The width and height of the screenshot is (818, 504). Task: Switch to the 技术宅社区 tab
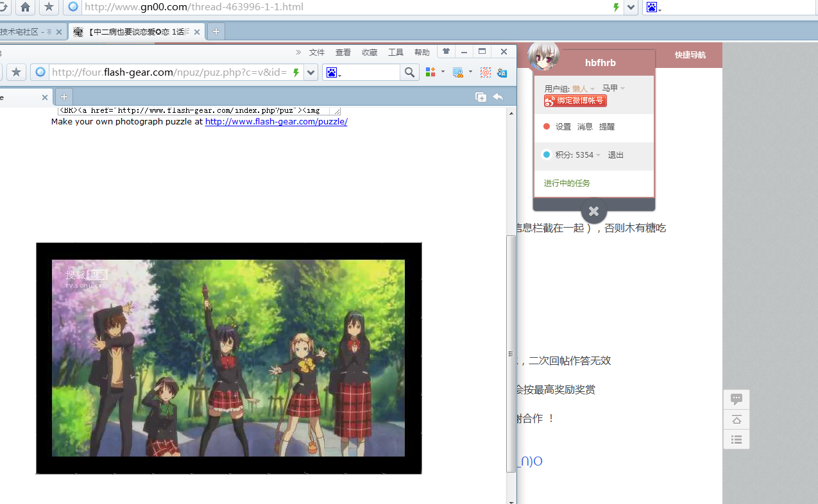(x=29, y=31)
